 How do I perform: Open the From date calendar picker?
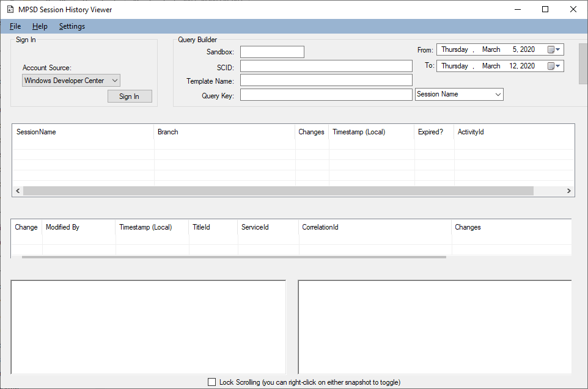[x=554, y=49]
